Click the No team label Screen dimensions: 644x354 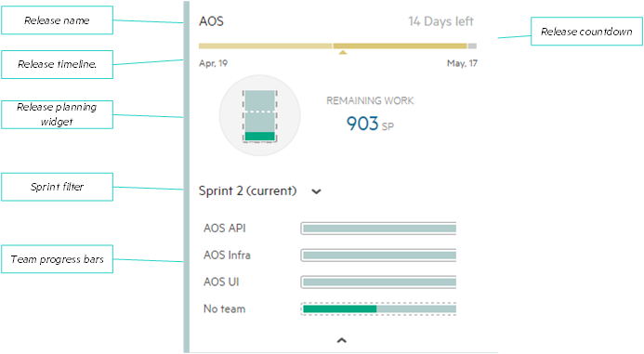tap(224, 308)
